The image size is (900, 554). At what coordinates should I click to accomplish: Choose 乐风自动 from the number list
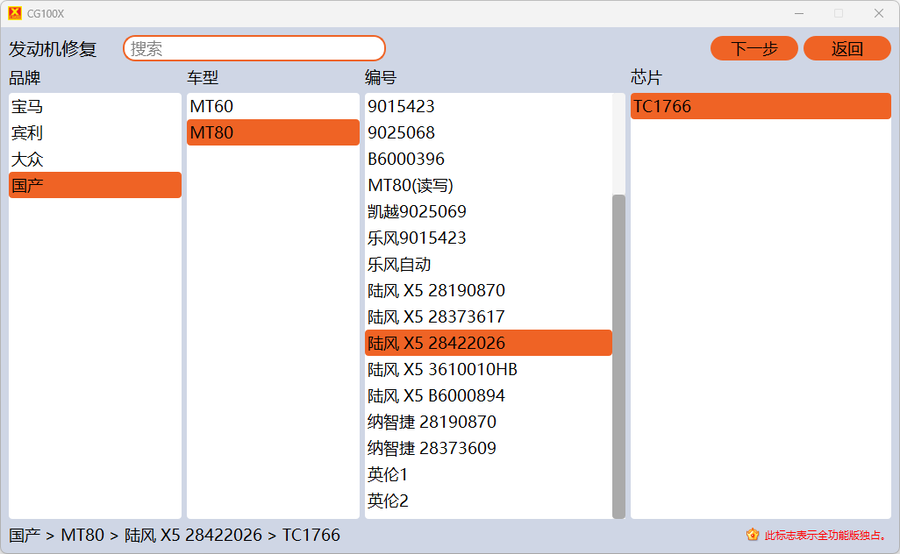tap(488, 265)
